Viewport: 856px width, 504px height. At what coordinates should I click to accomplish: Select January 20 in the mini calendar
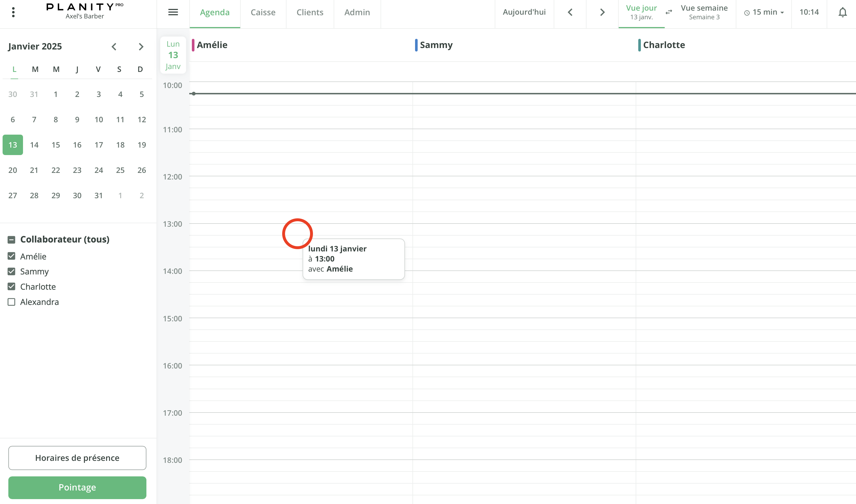click(x=13, y=170)
